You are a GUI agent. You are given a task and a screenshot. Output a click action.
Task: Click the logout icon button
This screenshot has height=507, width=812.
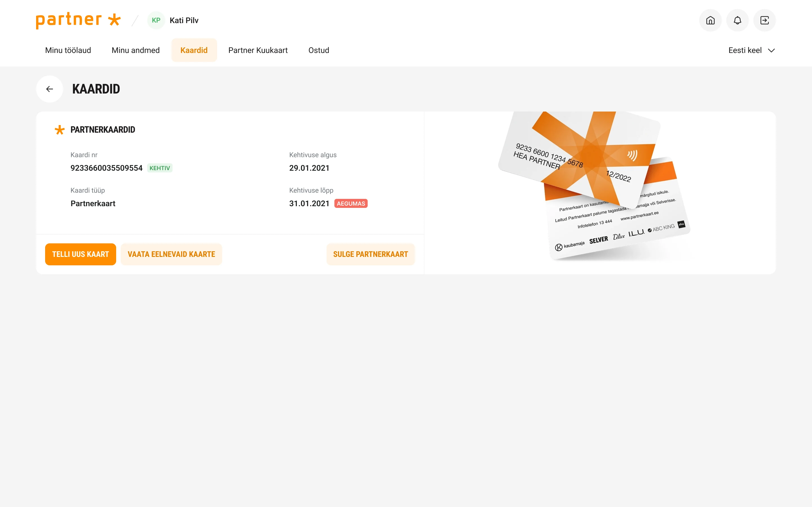tap(764, 21)
